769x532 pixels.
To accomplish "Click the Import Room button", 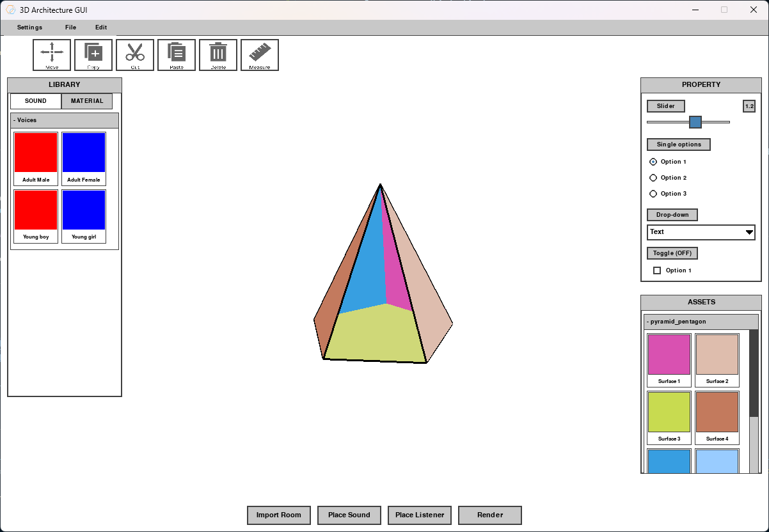I will 278,515.
